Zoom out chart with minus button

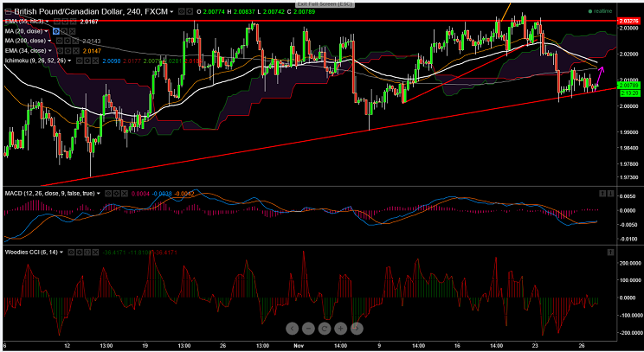(308, 328)
